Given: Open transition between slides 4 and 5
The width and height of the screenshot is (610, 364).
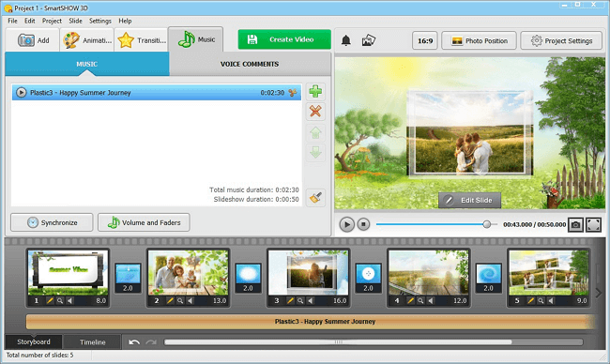Looking at the screenshot, I should [489, 278].
